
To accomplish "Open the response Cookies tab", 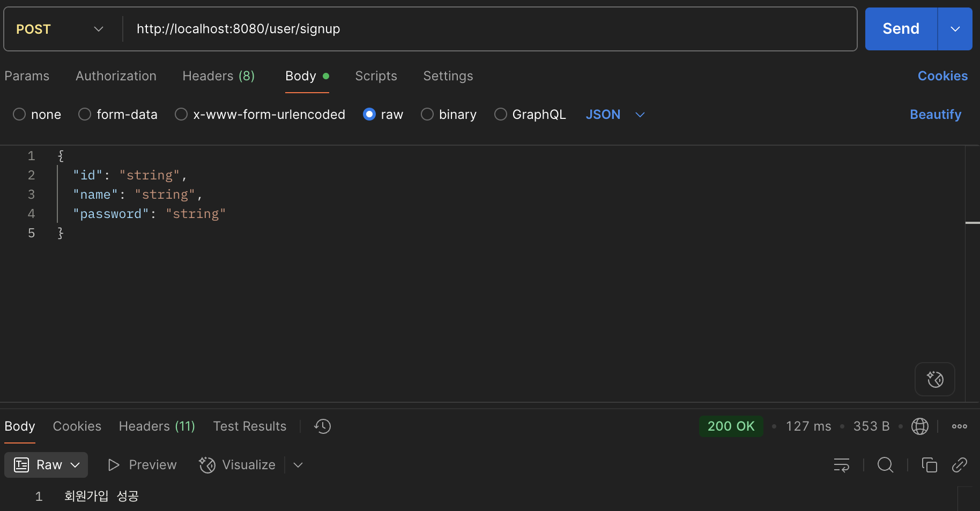I will [77, 426].
